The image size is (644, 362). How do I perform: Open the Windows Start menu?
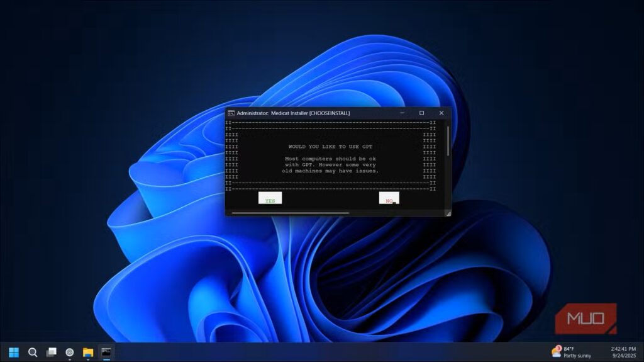click(13, 352)
